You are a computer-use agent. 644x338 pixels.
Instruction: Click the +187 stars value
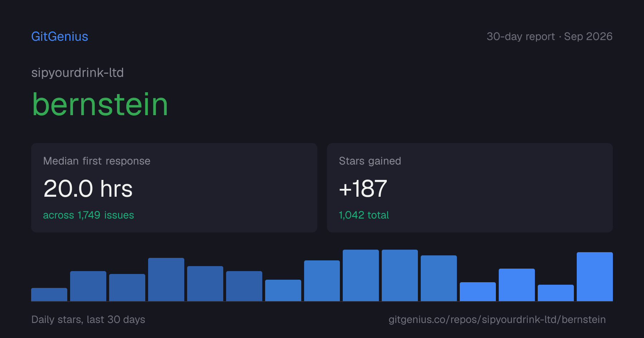pyautogui.click(x=363, y=188)
